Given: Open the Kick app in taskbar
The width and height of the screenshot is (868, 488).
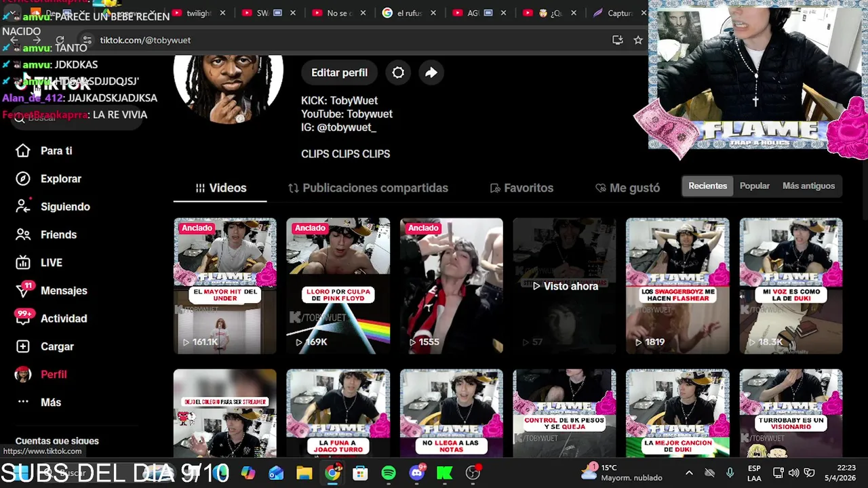Looking at the screenshot, I should (445, 473).
